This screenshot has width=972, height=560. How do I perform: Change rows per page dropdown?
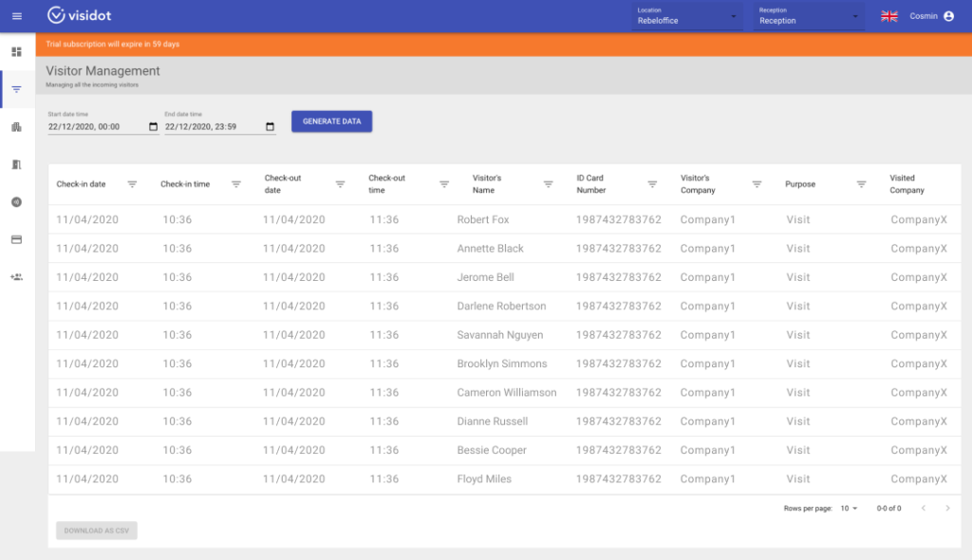coord(850,509)
